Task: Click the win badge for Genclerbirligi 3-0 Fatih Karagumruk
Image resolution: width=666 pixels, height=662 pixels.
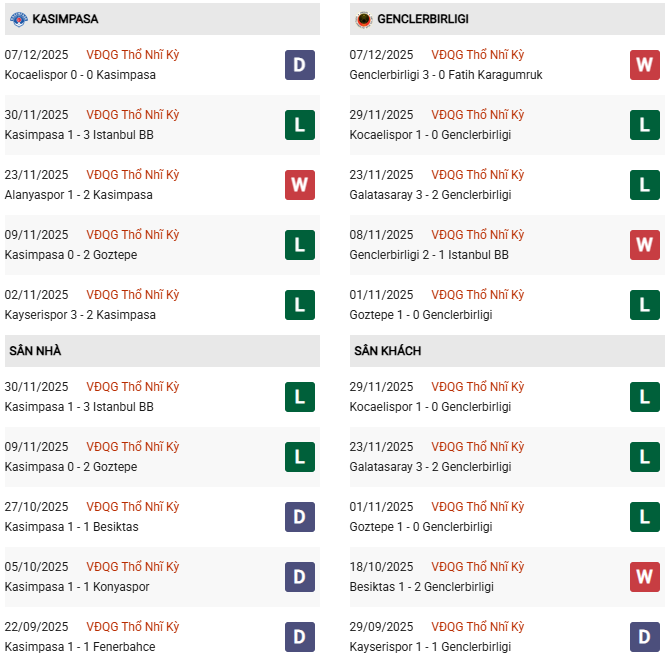Action: (x=644, y=65)
